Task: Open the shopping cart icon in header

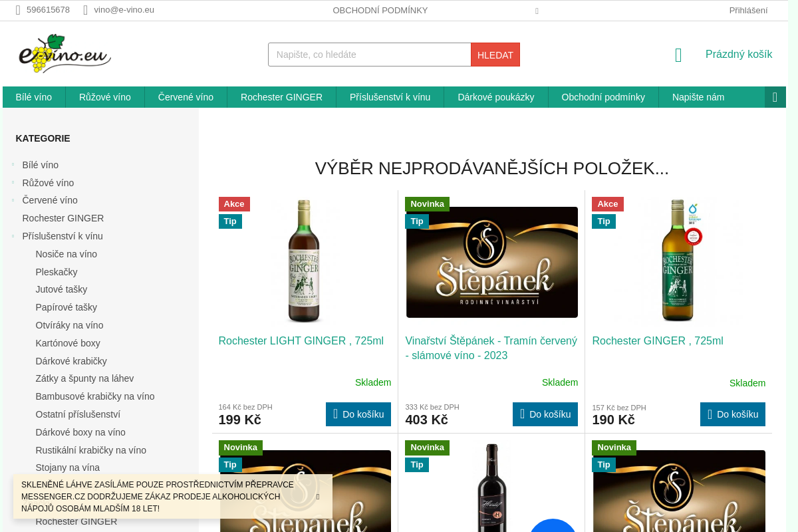Action: point(678,55)
